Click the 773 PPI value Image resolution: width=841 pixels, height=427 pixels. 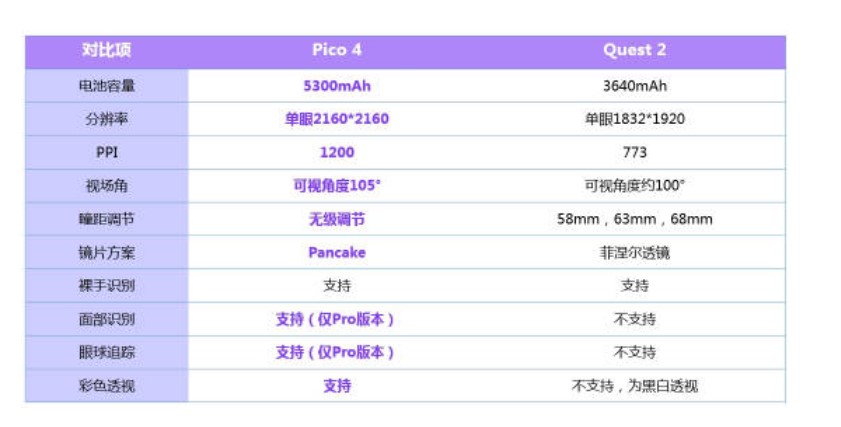click(635, 152)
